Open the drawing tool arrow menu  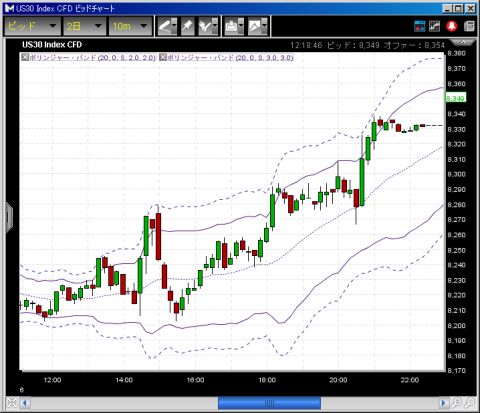pyautogui.click(x=174, y=26)
